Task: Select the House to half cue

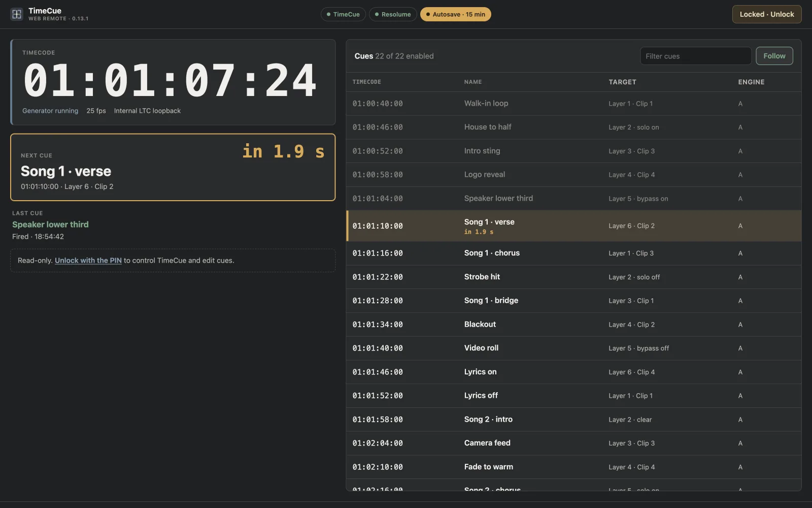Action: (x=573, y=127)
